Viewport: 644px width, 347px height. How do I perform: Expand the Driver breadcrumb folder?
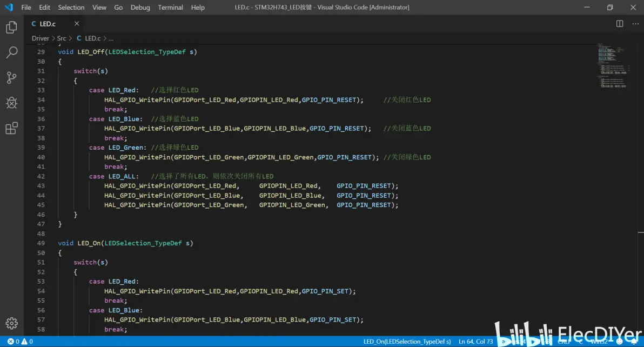[x=40, y=38]
